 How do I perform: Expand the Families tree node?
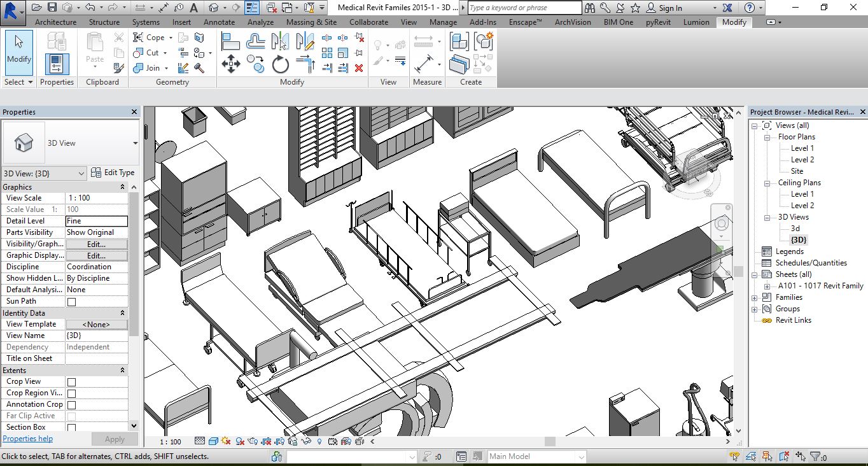(x=755, y=297)
